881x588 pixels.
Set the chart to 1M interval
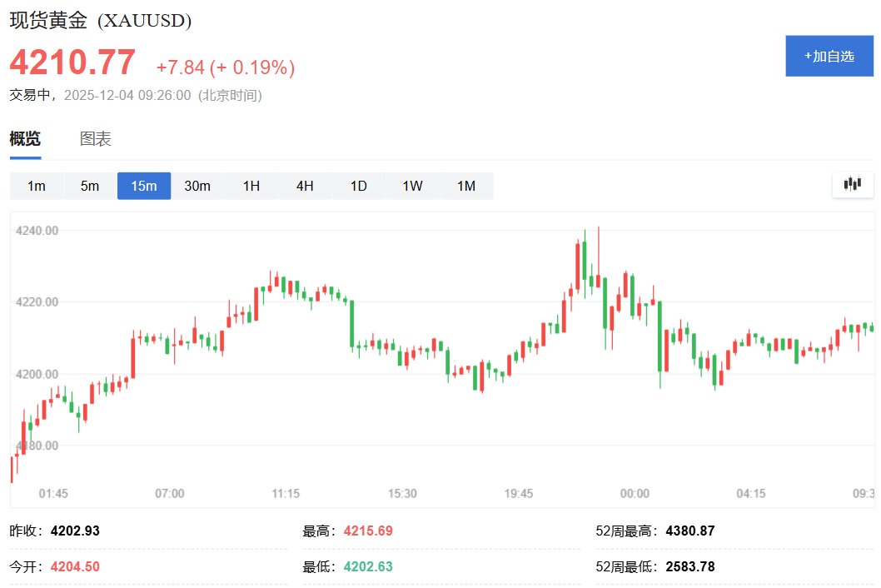tap(466, 186)
